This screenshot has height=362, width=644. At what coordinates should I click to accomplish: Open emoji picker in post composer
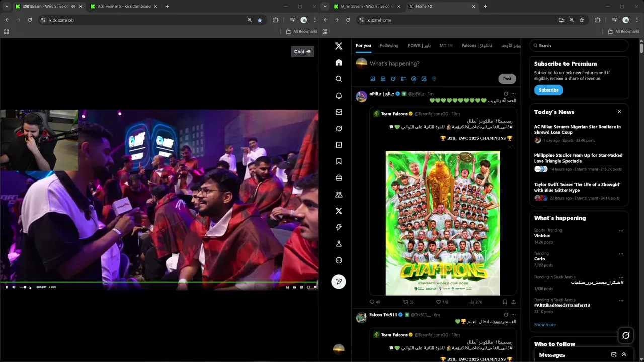(414, 79)
